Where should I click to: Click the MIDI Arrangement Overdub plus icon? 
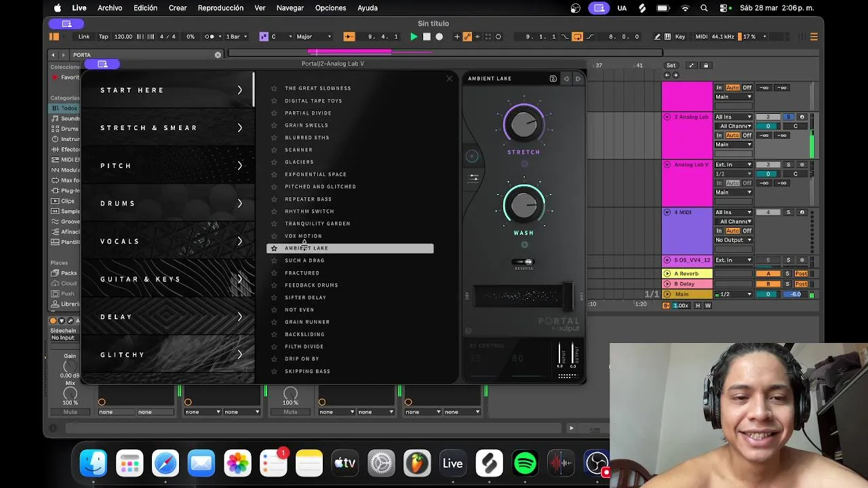[457, 37]
